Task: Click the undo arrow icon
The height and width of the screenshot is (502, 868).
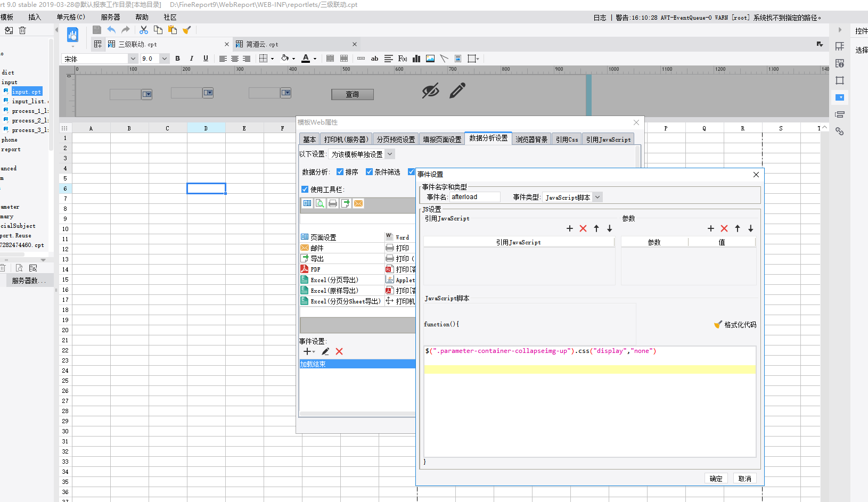Action: pos(111,30)
